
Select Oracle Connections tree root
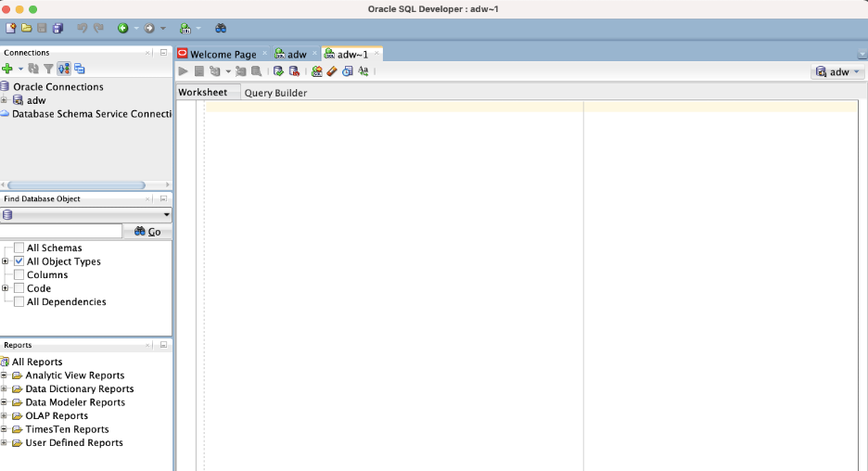(58, 87)
